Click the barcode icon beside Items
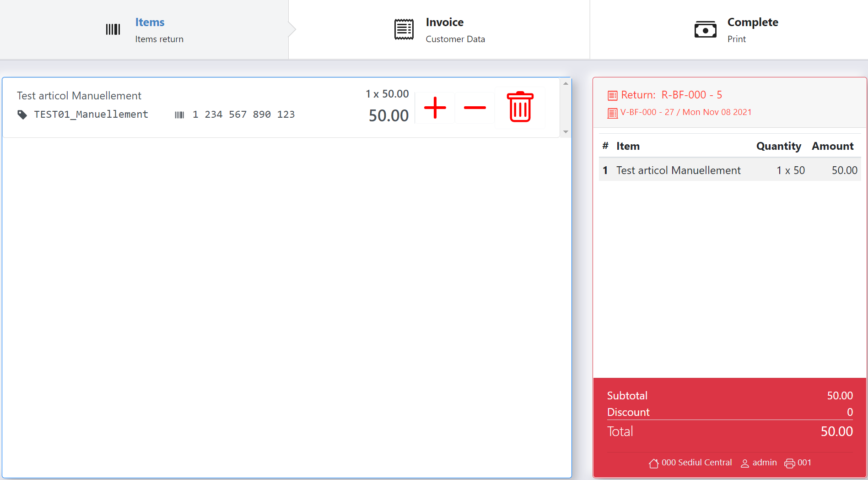 pyautogui.click(x=113, y=29)
